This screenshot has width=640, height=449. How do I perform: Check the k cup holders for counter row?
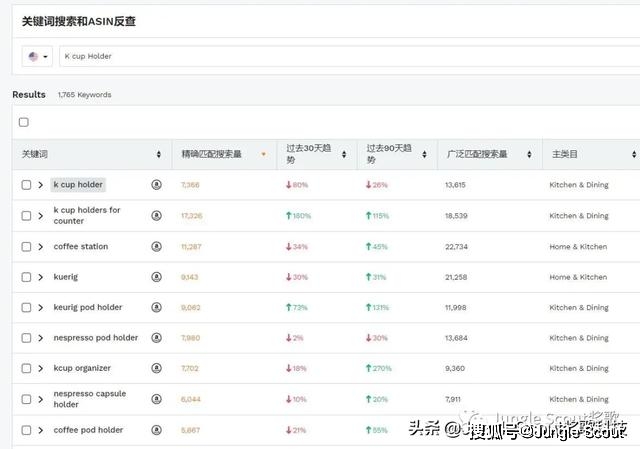[x=26, y=216]
